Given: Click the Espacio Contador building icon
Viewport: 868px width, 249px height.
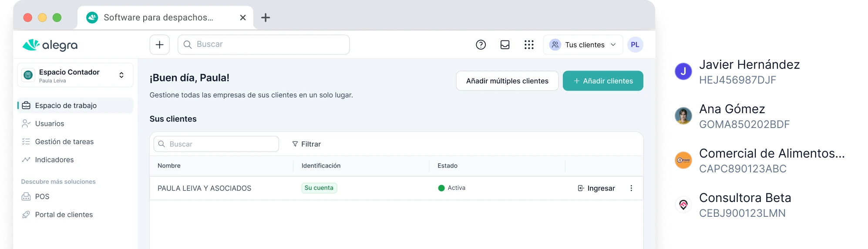Looking at the screenshot, I should point(28,75).
